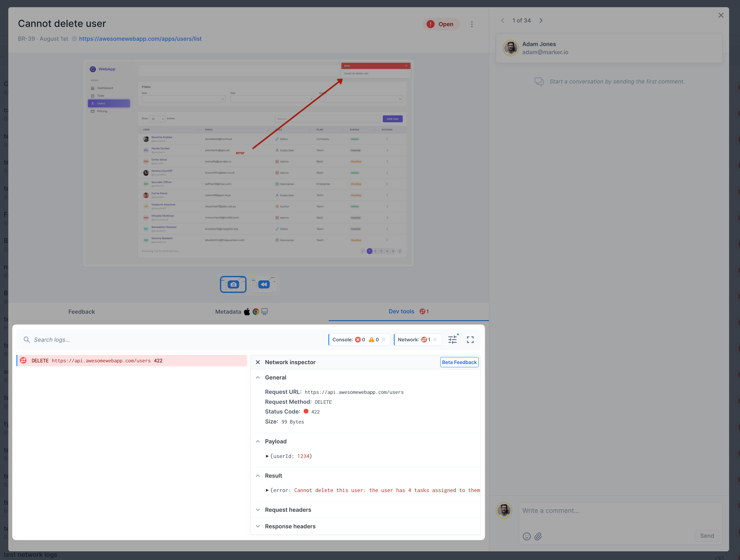The image size is (740, 560).
Task: Open the awesomewebapp users list link
Action: click(140, 39)
